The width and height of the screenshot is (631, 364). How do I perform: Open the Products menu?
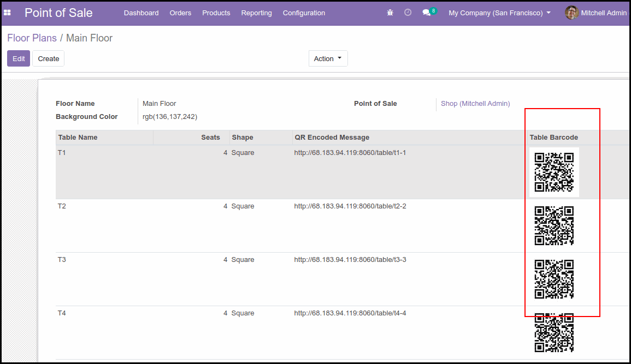pos(216,13)
